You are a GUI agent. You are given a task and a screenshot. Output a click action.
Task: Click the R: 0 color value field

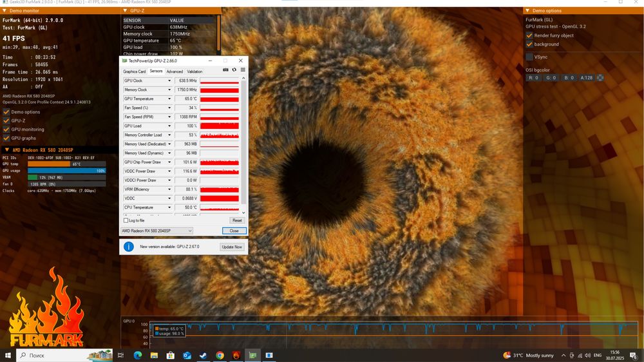[533, 78]
